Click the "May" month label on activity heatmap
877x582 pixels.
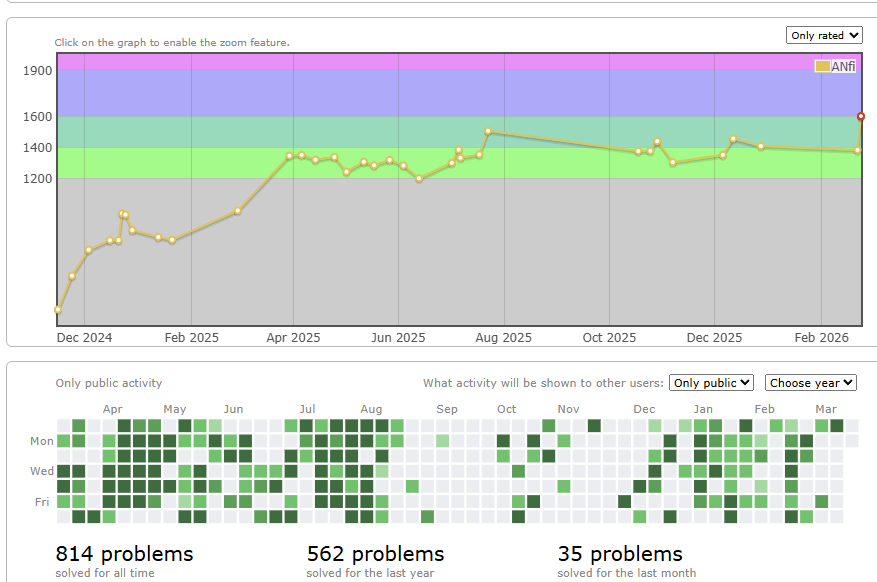tap(175, 409)
